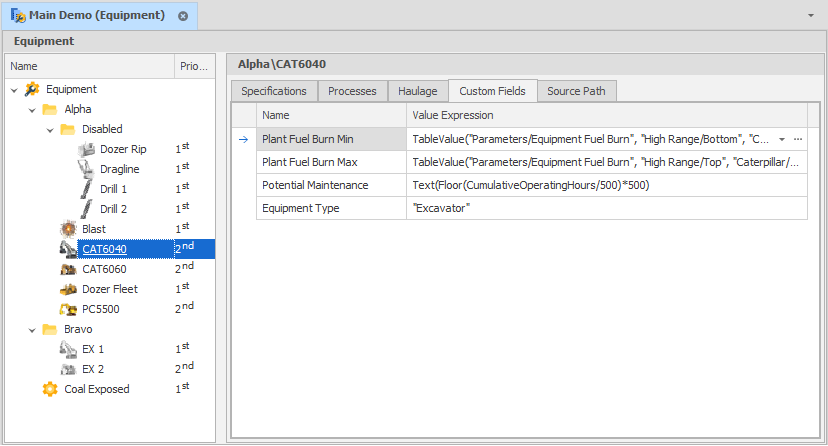Select the EX 1 tree item
The height and width of the screenshot is (446, 828).
(x=92, y=349)
